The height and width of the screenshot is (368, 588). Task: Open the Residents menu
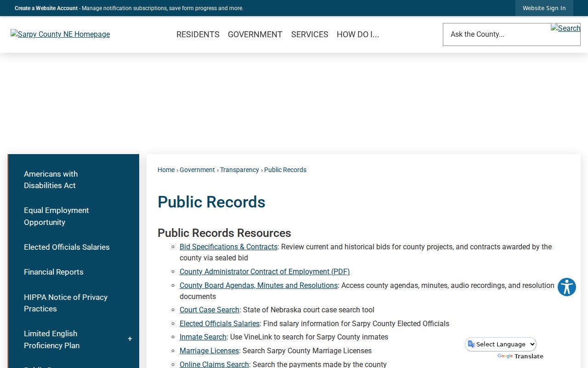point(198,34)
